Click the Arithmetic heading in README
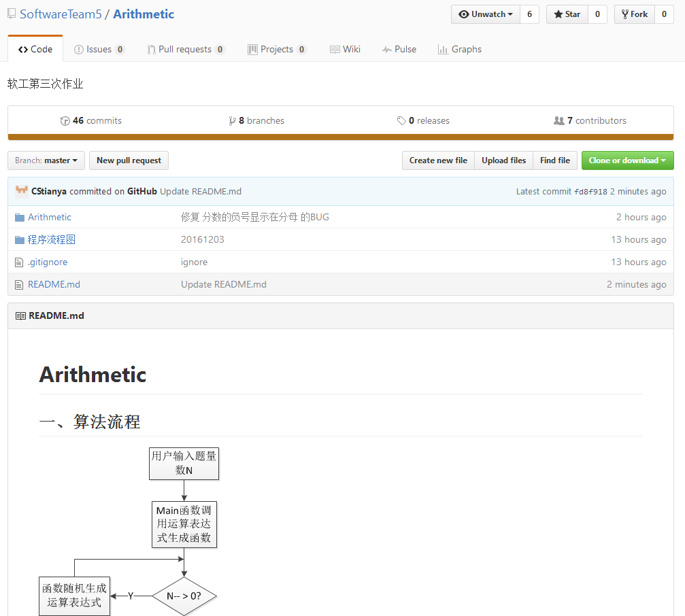Image resolution: width=685 pixels, height=616 pixels. click(93, 375)
